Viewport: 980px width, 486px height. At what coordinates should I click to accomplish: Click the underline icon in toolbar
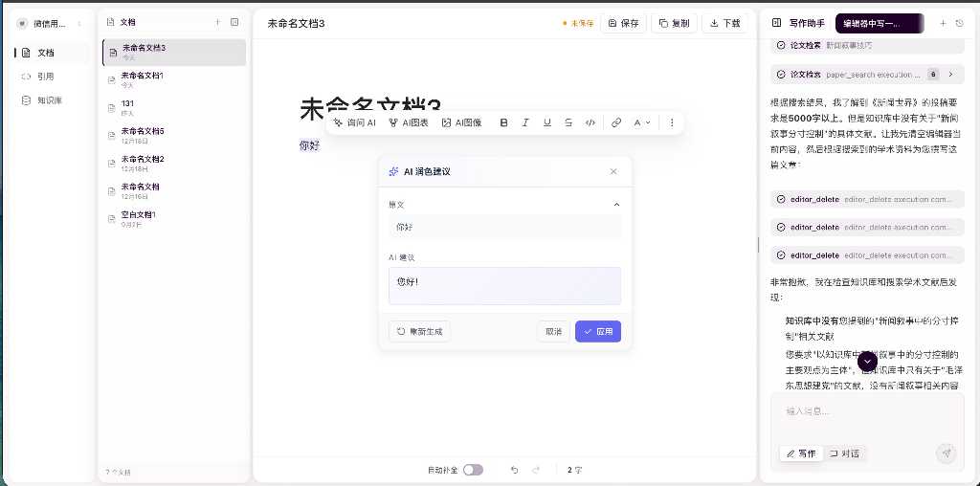pyautogui.click(x=547, y=122)
